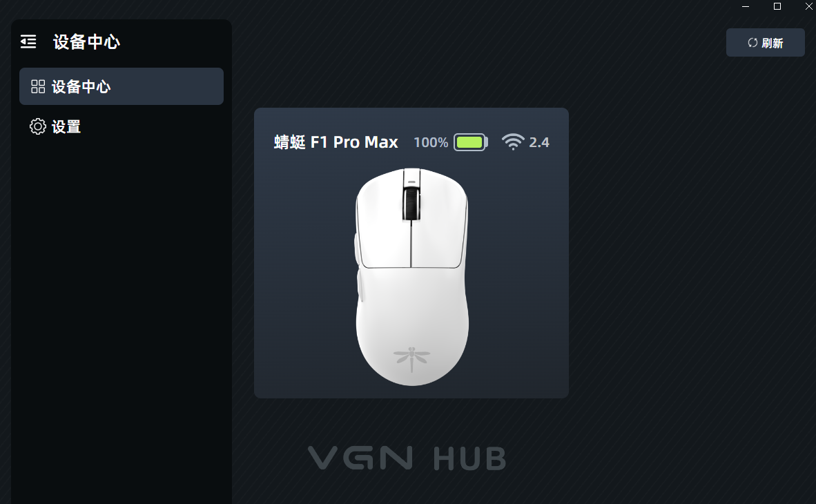Viewport: 816px width, 504px height.
Task: Click the dragonfly logo on the mouse
Action: 411,359
